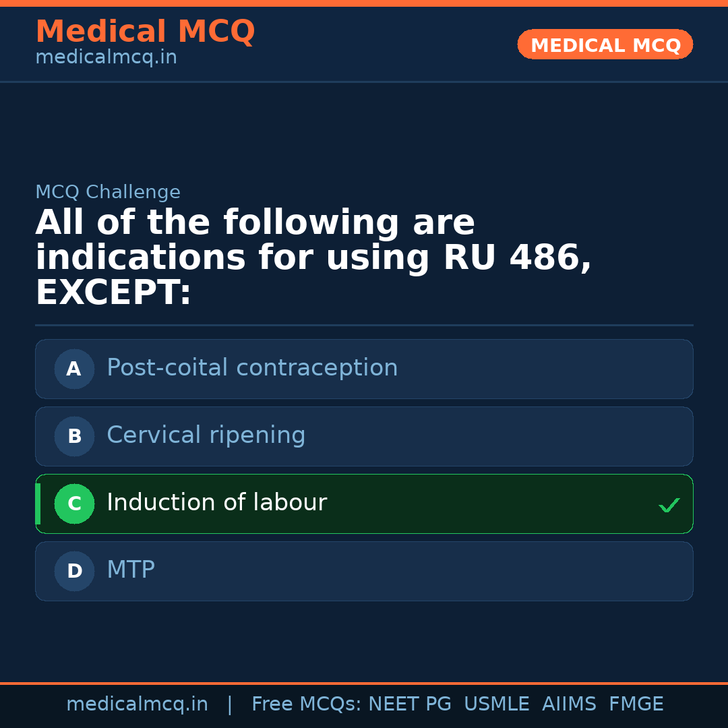Click the Free MCQs footer text
This screenshot has height=728, width=728.
[307, 704]
